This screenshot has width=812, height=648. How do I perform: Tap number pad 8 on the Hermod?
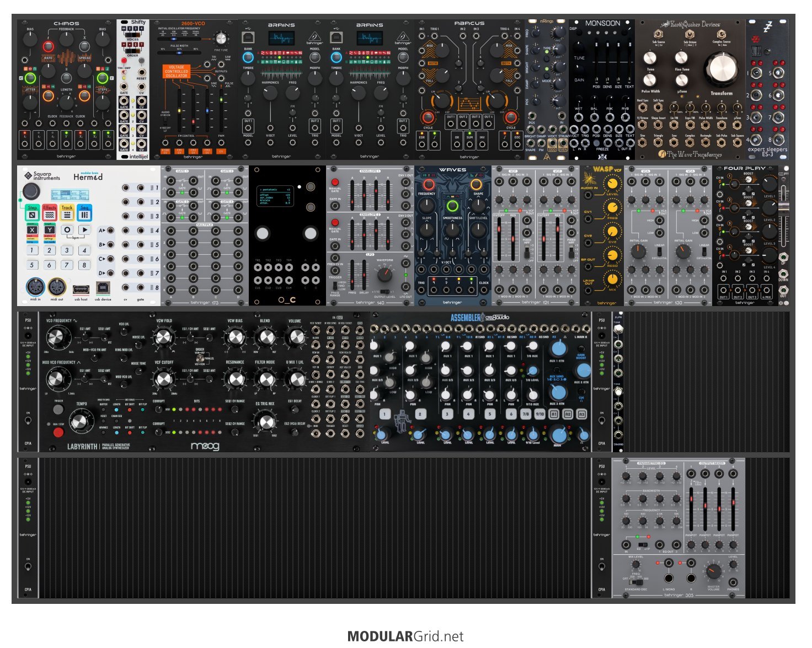coord(85,265)
